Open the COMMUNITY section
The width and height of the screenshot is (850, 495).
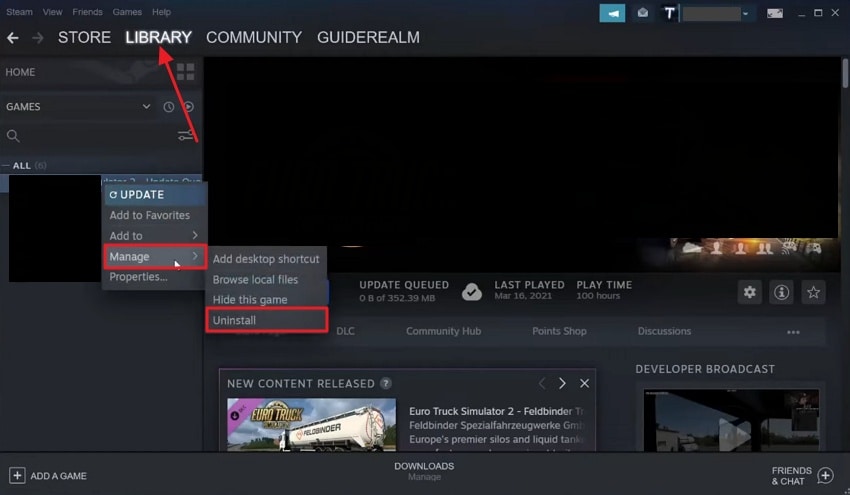coord(254,37)
